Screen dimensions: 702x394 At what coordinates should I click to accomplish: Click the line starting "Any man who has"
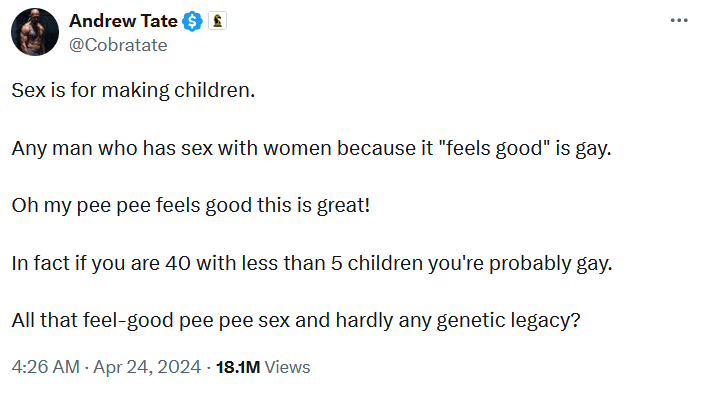(311, 148)
